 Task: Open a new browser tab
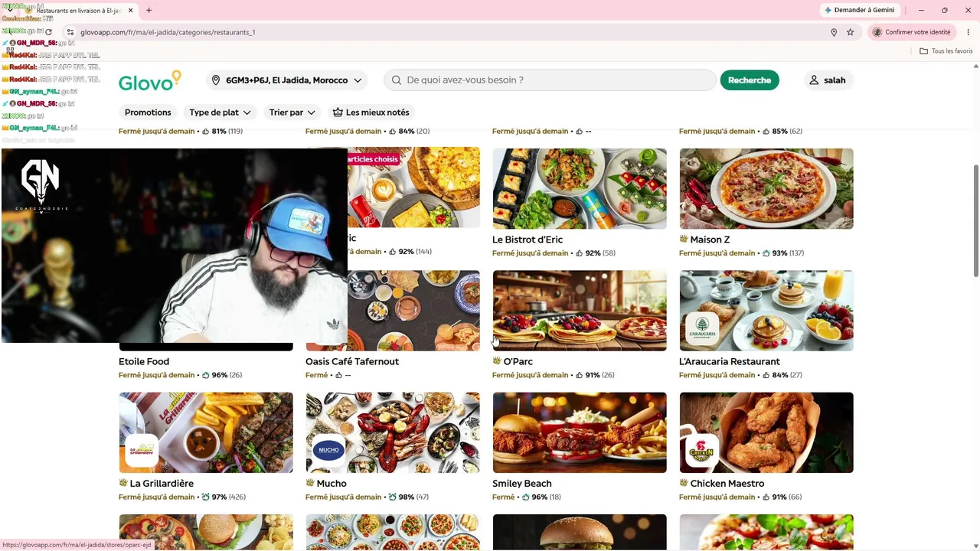pos(149,11)
